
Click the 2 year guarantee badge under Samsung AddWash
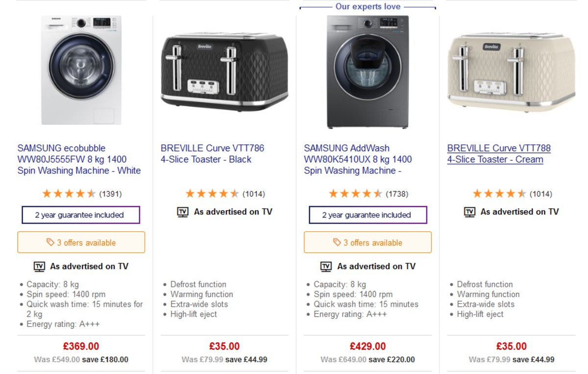coord(367,215)
